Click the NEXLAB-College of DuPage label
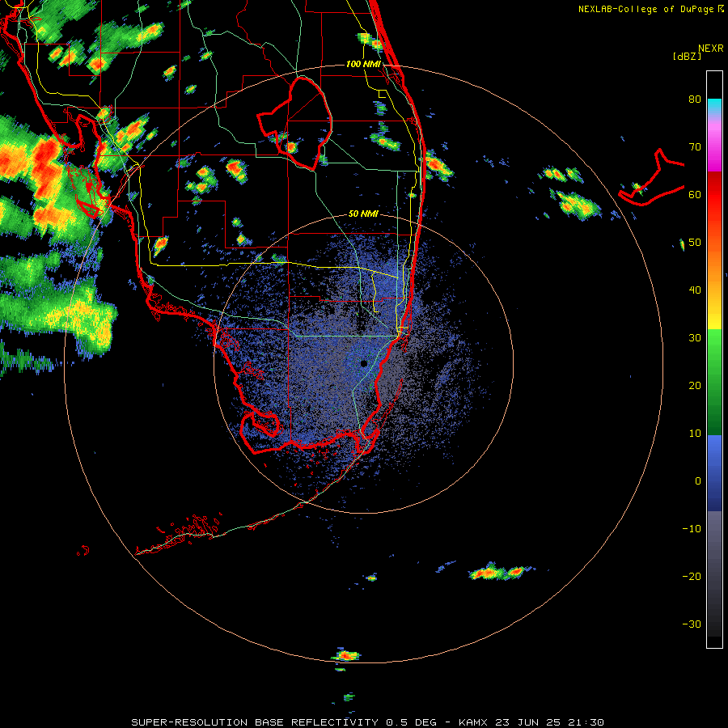This screenshot has width=728, height=728. click(645, 9)
